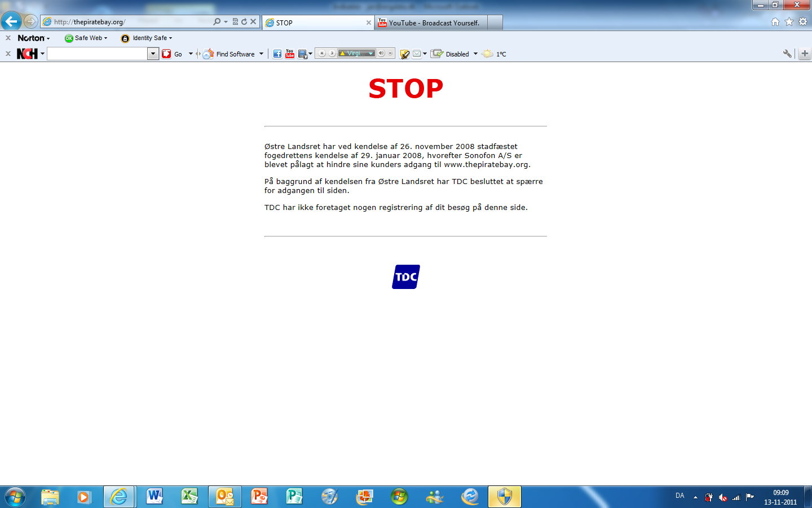The image size is (812, 508).
Task: Click the screen capture monitor icon in toolbar
Action: [303, 54]
